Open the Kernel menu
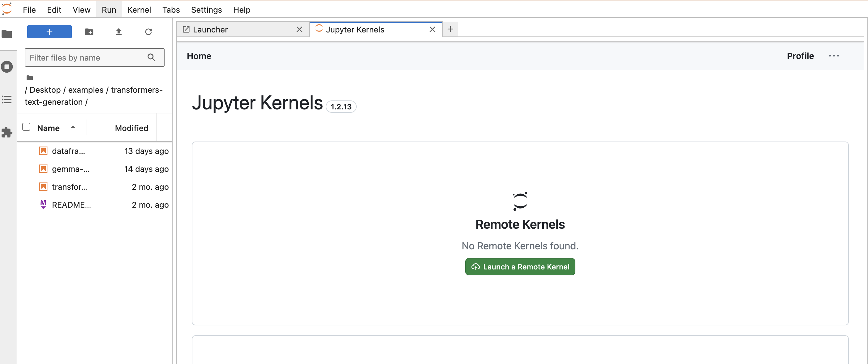The image size is (868, 364). pos(139,10)
